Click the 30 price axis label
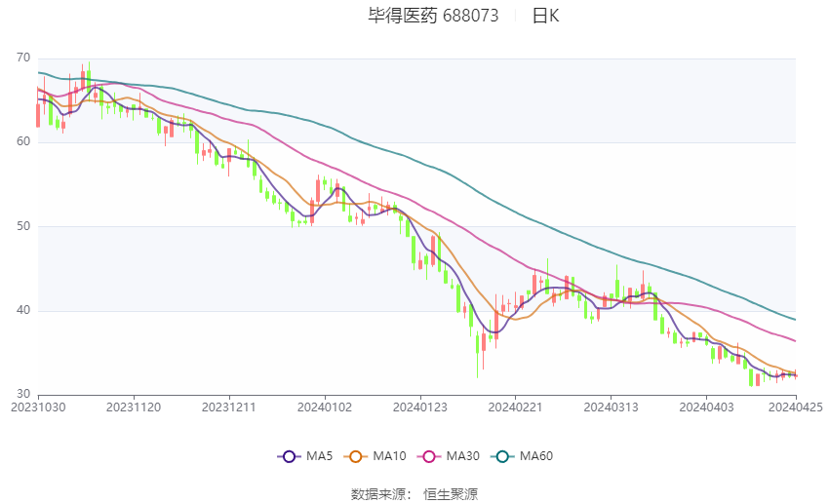829x504 pixels. pyautogui.click(x=23, y=394)
